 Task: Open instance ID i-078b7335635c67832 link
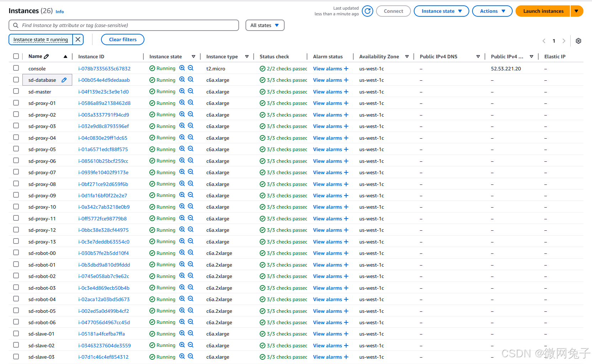(104, 69)
